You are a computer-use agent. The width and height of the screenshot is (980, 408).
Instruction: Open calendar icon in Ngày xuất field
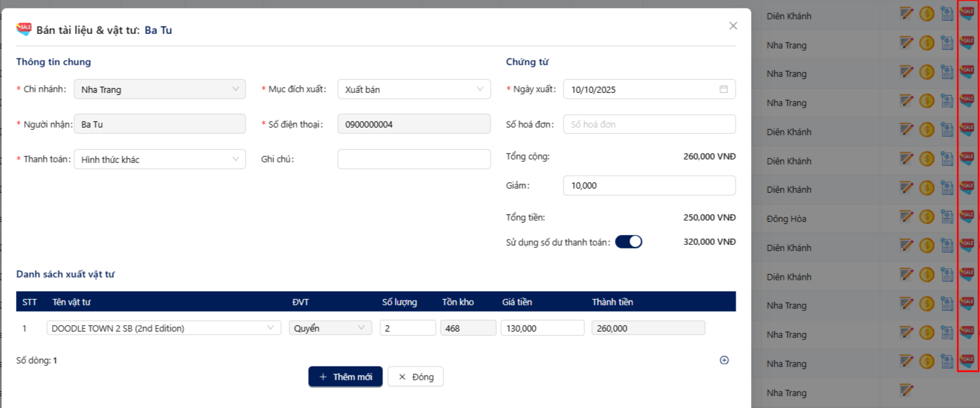(723, 90)
